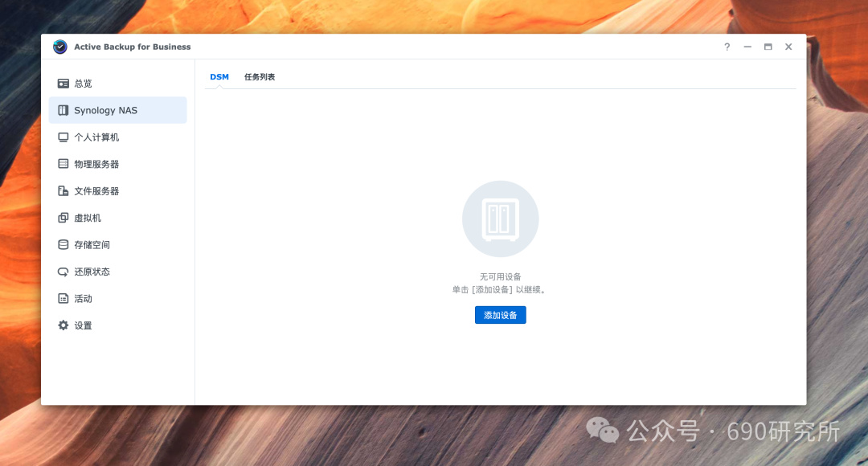Click the 添加设备 button

click(x=501, y=315)
